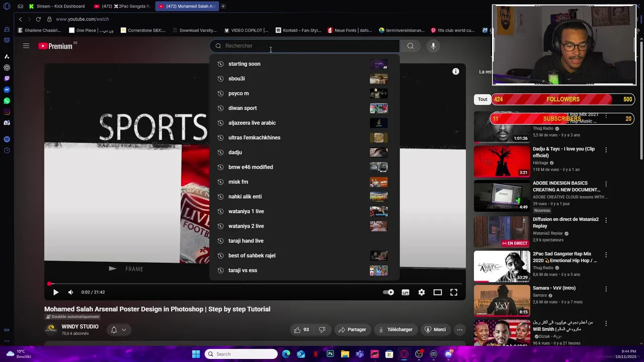Select the Mohamed Salah Arsenal browser tab

pyautogui.click(x=186, y=6)
